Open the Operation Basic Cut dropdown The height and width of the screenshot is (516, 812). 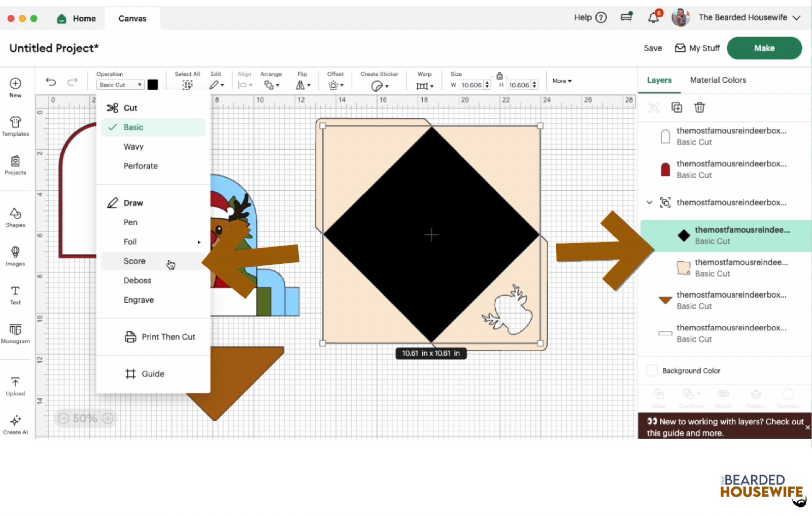pos(120,85)
